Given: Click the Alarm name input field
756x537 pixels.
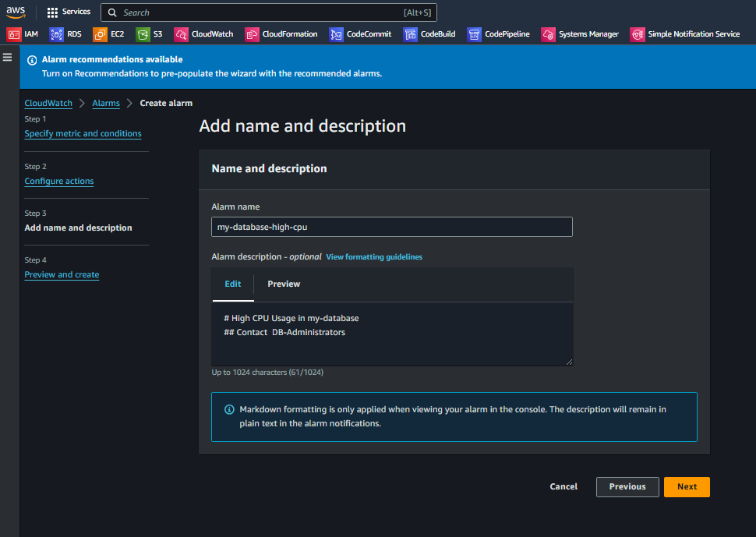Looking at the screenshot, I should [391, 227].
